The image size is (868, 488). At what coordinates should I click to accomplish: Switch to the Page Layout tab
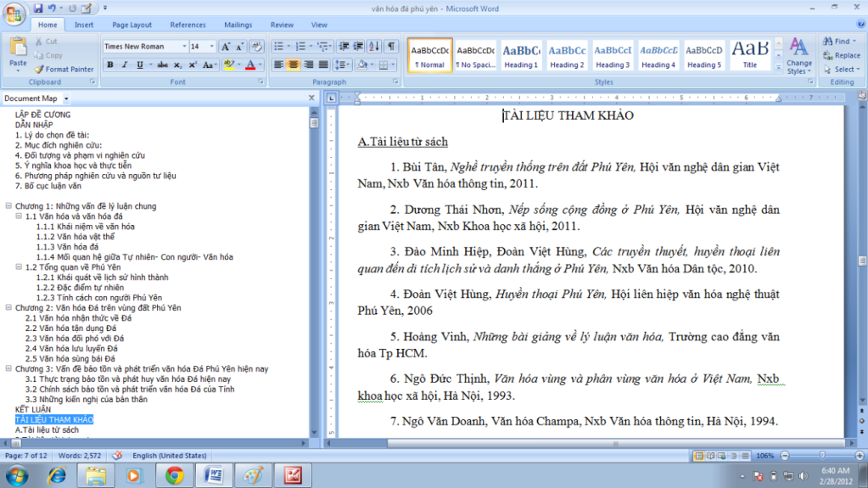coord(132,25)
